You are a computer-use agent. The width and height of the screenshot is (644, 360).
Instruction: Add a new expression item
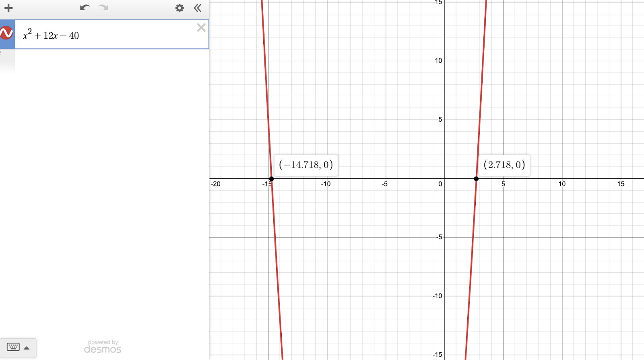coord(8,8)
